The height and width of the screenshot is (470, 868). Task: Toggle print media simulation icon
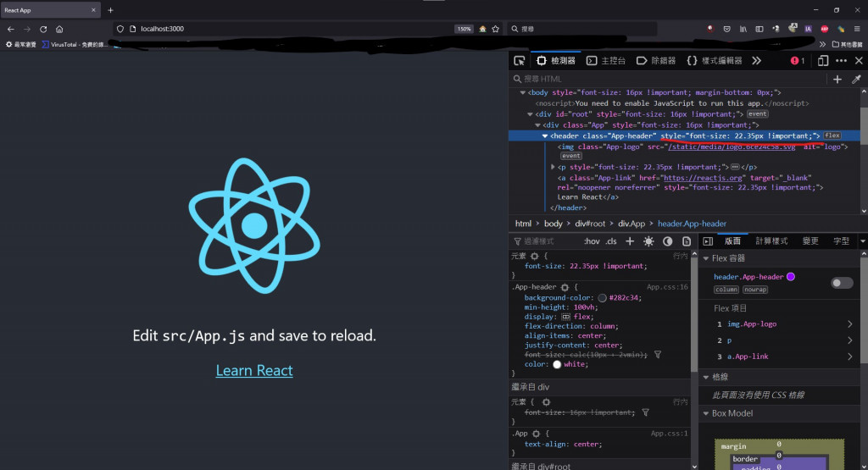tap(687, 241)
